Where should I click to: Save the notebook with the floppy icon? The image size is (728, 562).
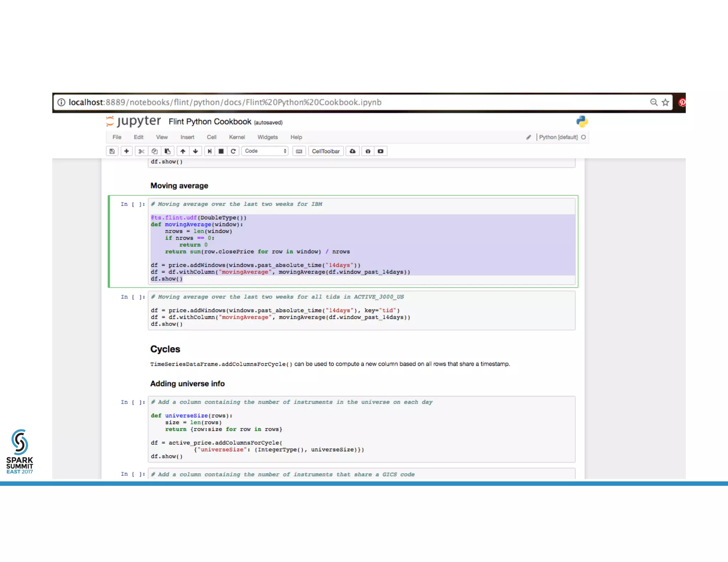[112, 151]
